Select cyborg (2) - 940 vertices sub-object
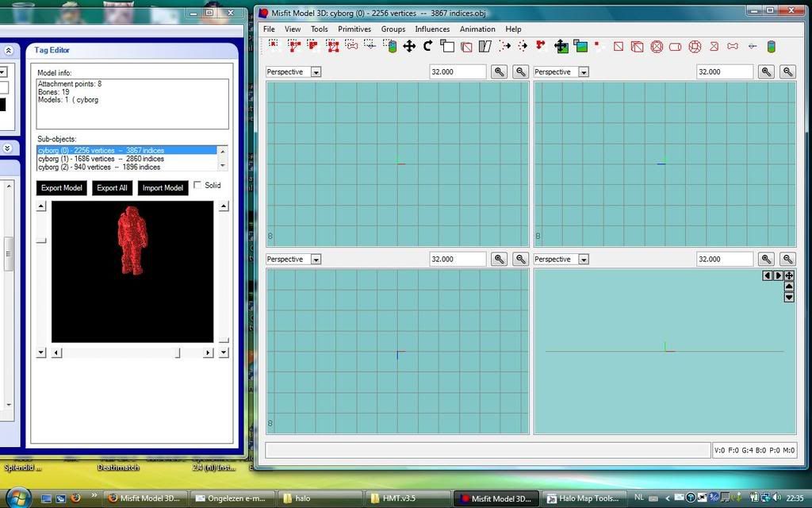812x508 pixels. (x=127, y=167)
